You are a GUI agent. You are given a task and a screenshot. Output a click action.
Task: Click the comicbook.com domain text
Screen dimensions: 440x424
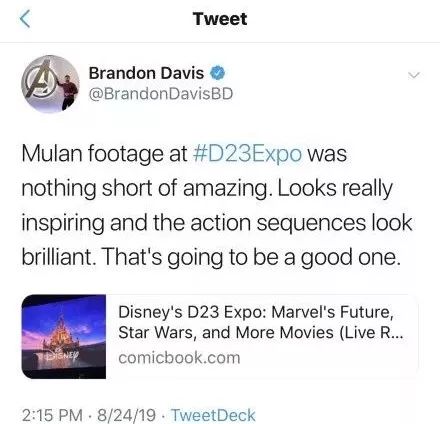click(179, 358)
